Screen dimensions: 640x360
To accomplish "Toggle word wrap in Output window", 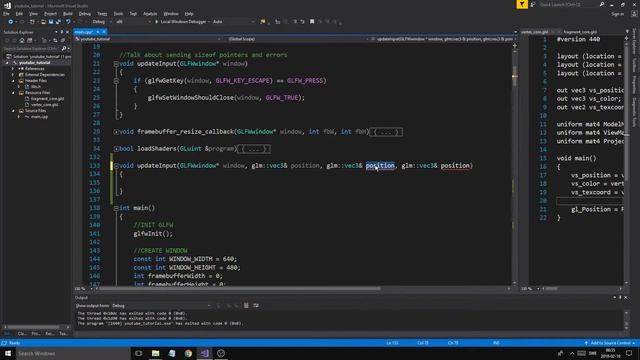I will click(x=256, y=305).
